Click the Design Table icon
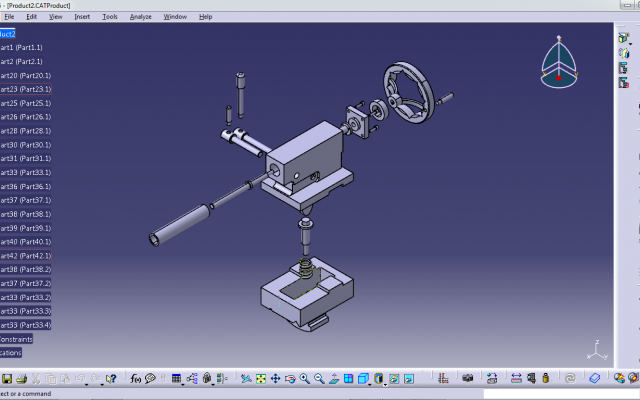This screenshot has height=400, width=640. [x=176, y=378]
